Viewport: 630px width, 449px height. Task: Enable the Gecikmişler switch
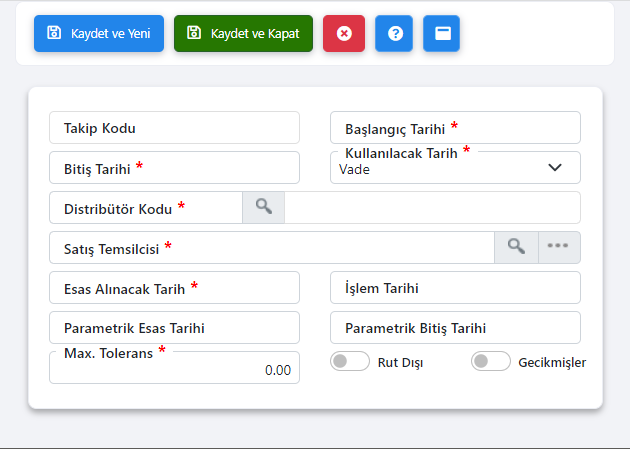pyautogui.click(x=491, y=362)
